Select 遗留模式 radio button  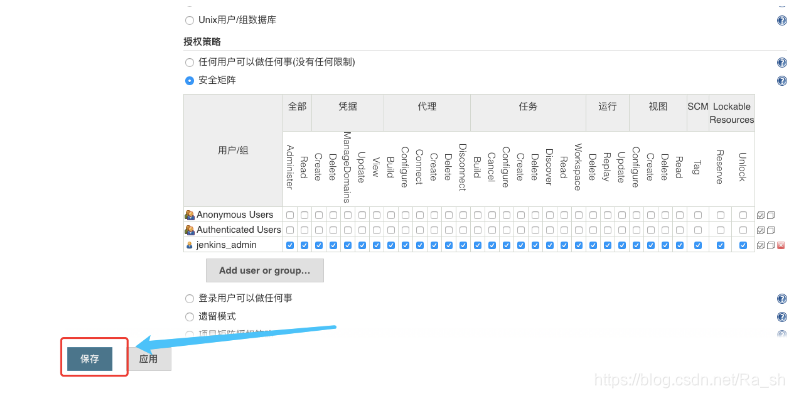[x=189, y=317]
